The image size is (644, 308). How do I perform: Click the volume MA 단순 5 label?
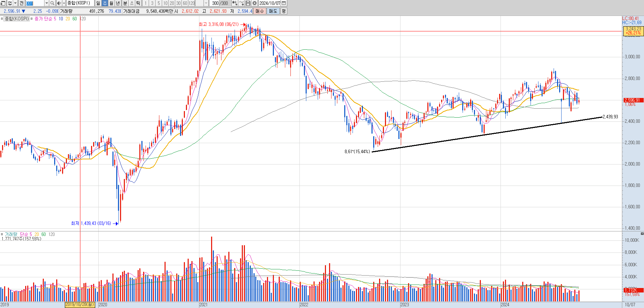(x=26, y=234)
